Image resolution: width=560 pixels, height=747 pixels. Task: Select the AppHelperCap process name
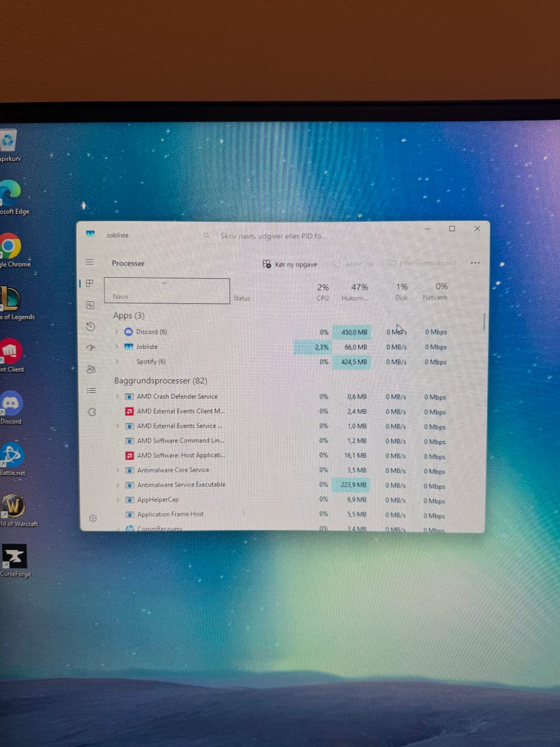click(158, 500)
